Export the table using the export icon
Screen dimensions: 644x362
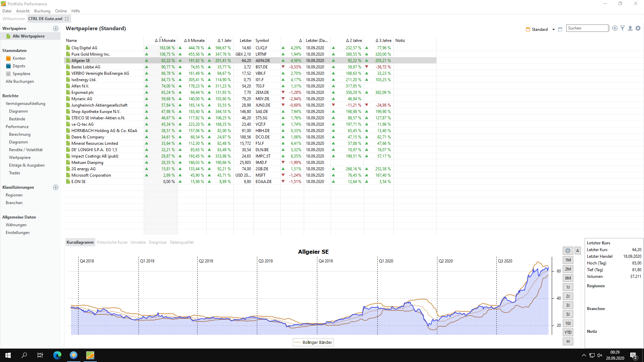(630, 28)
